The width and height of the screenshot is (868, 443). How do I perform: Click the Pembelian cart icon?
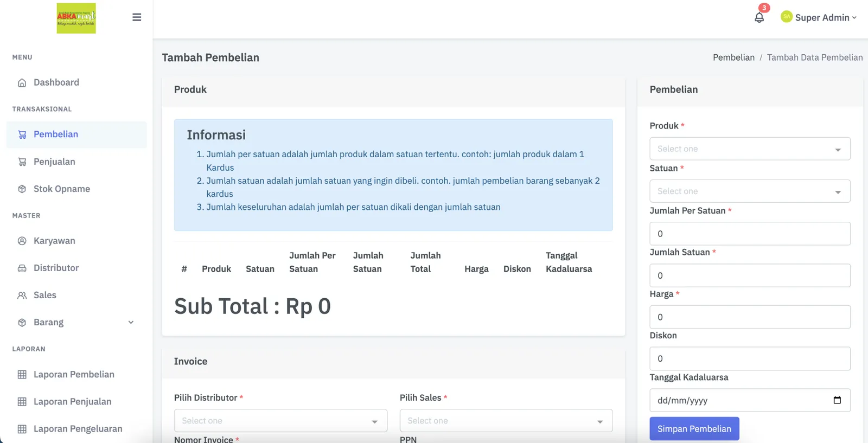pos(22,134)
